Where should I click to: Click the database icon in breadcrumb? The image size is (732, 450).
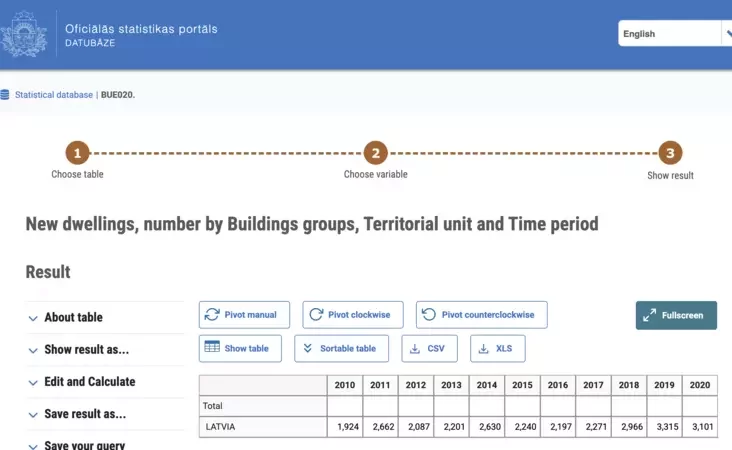click(x=5, y=95)
